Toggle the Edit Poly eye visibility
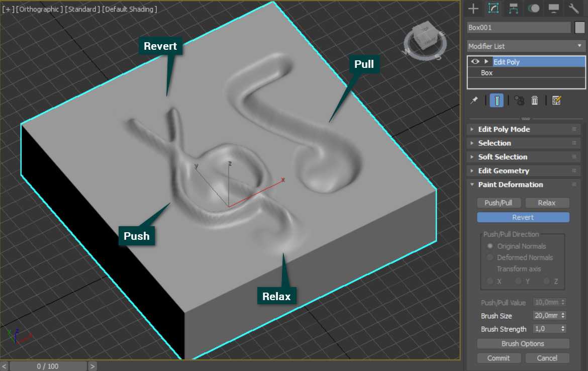 coord(475,62)
